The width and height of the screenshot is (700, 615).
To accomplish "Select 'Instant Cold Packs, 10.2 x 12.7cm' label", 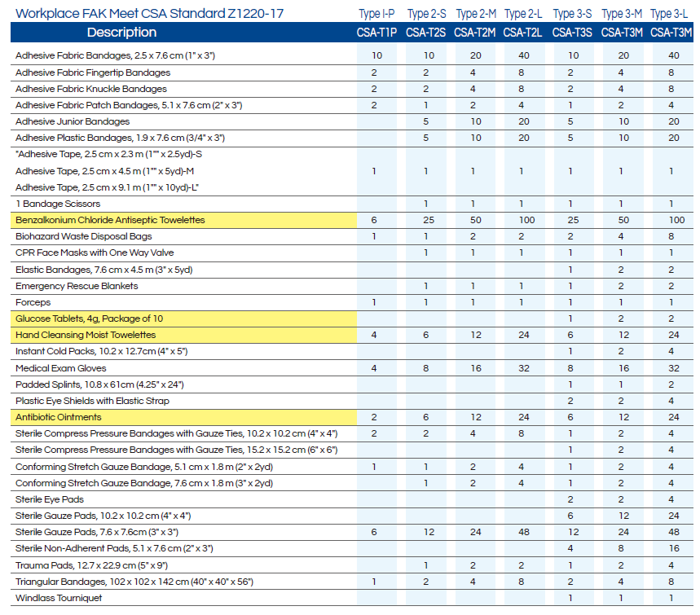I will tap(102, 351).
